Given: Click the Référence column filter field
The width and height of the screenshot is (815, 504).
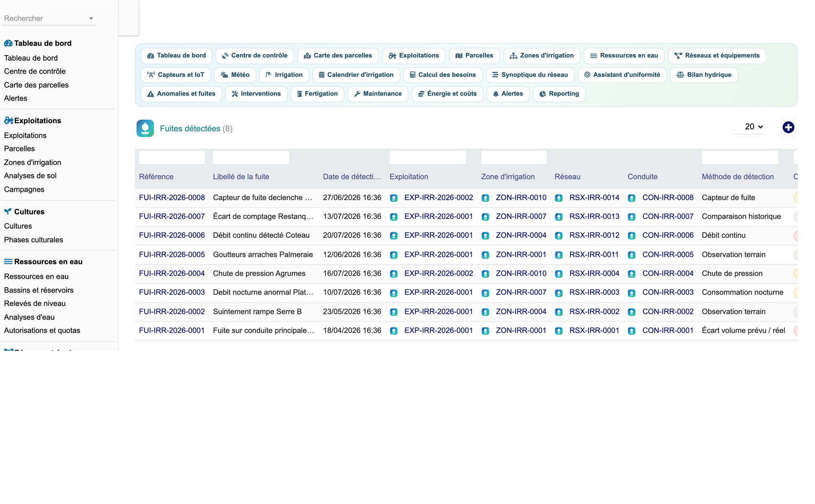Looking at the screenshot, I should tap(172, 157).
